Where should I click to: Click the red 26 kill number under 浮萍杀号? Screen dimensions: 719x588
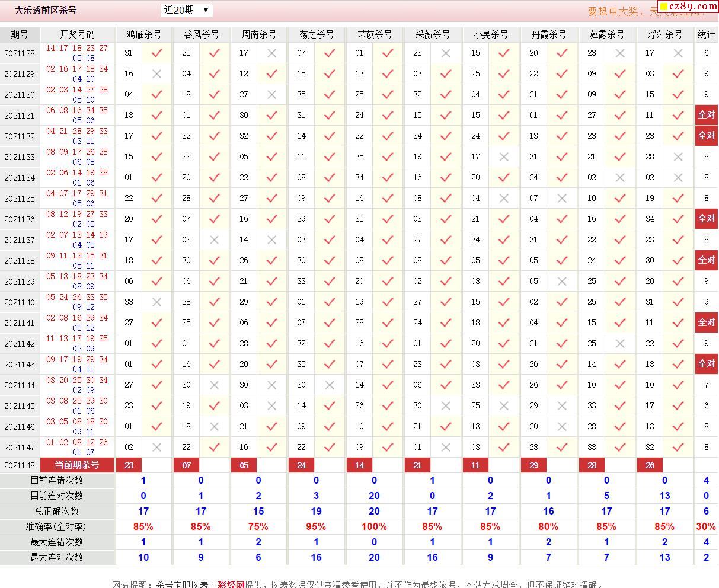click(650, 465)
